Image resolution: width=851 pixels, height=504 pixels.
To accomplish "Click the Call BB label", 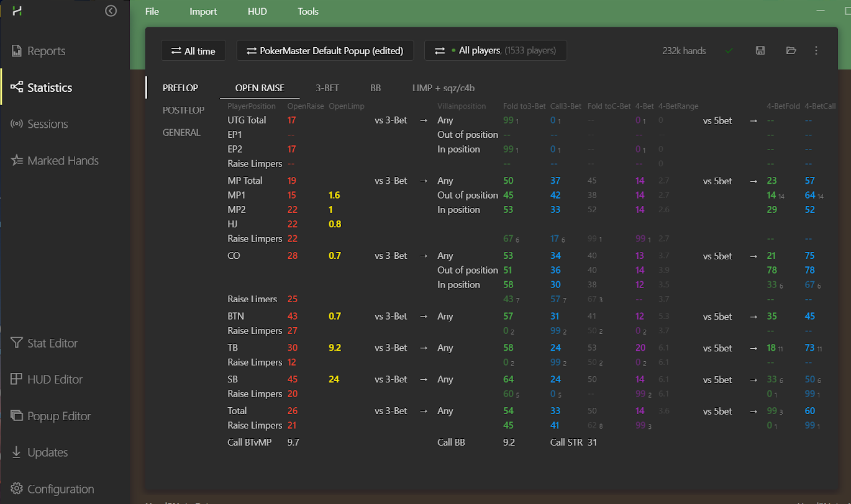I will (x=451, y=443).
